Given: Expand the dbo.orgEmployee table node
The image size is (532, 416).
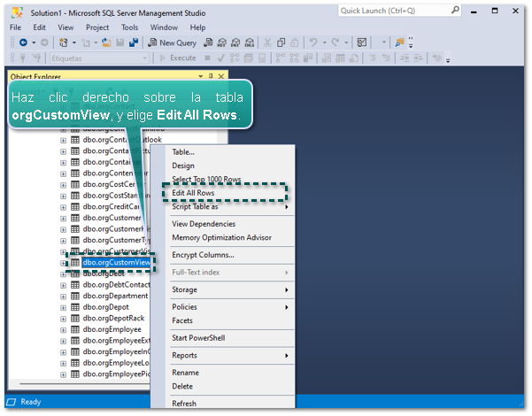Looking at the screenshot, I should (63, 329).
